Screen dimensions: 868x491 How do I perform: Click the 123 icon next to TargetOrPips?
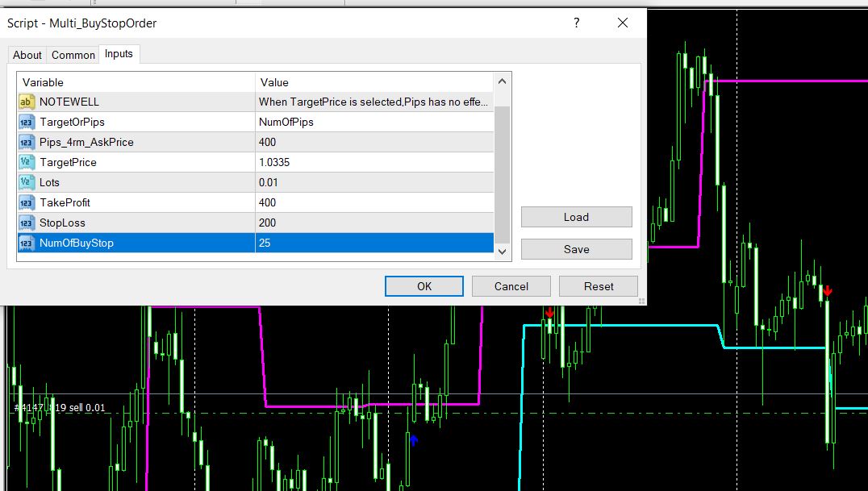[x=27, y=122]
